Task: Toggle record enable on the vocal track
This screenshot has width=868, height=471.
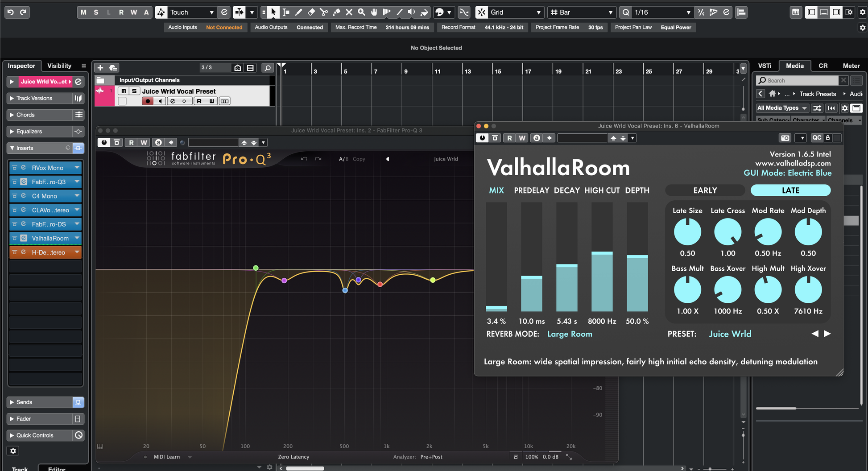Action: [x=147, y=101]
